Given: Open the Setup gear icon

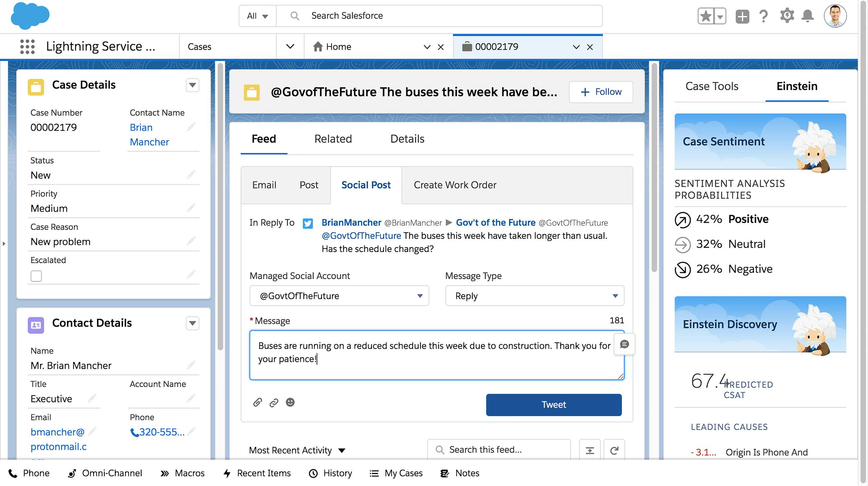Looking at the screenshot, I should point(787,16).
